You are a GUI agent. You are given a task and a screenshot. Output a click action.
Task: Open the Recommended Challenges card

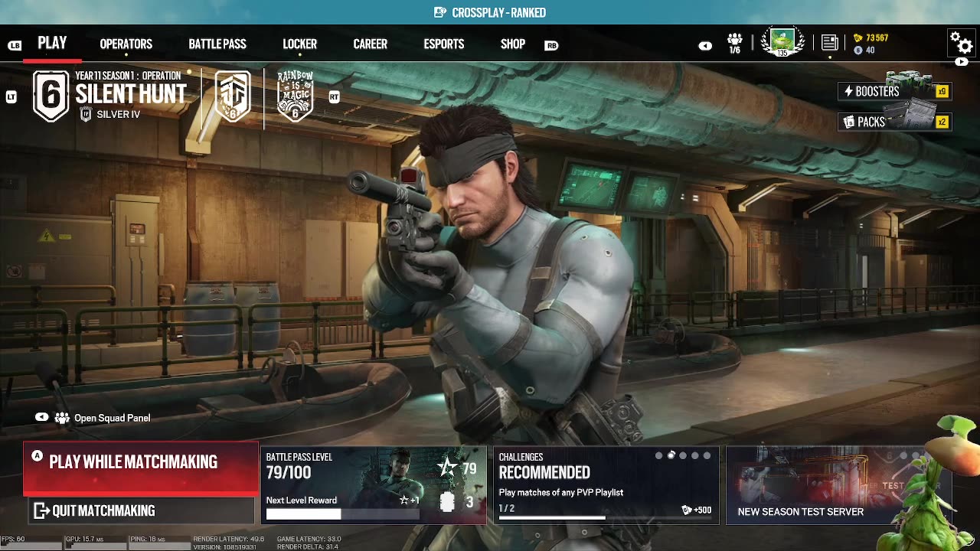point(606,485)
